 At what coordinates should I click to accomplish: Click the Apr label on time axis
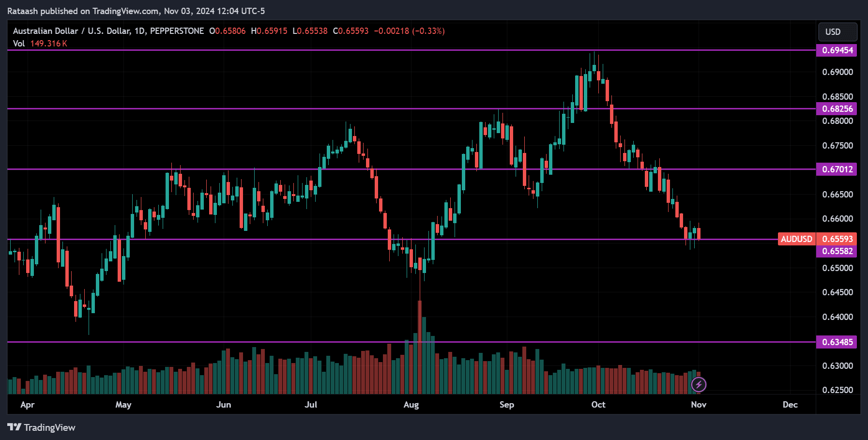click(28, 405)
